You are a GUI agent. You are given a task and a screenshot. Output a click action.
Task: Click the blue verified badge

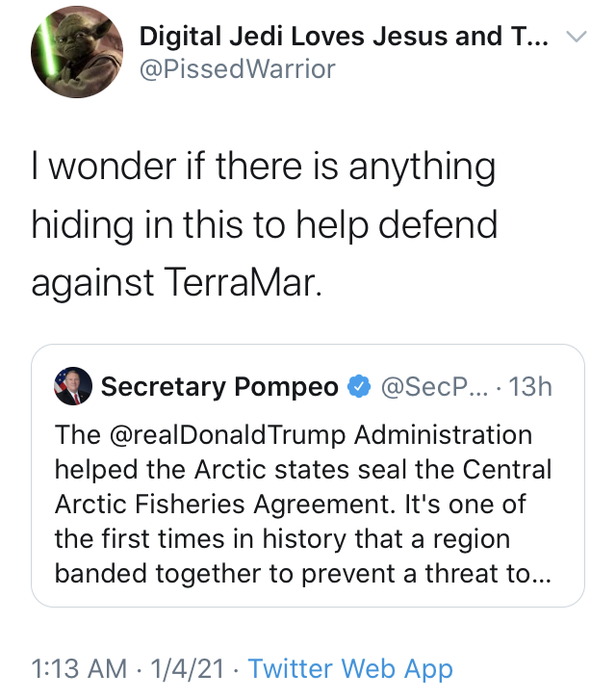[x=359, y=387]
